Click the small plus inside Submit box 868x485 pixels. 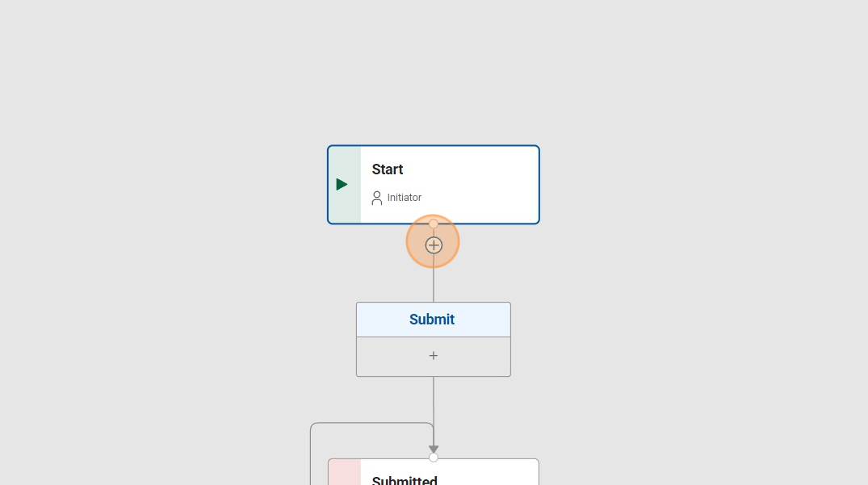(434, 356)
